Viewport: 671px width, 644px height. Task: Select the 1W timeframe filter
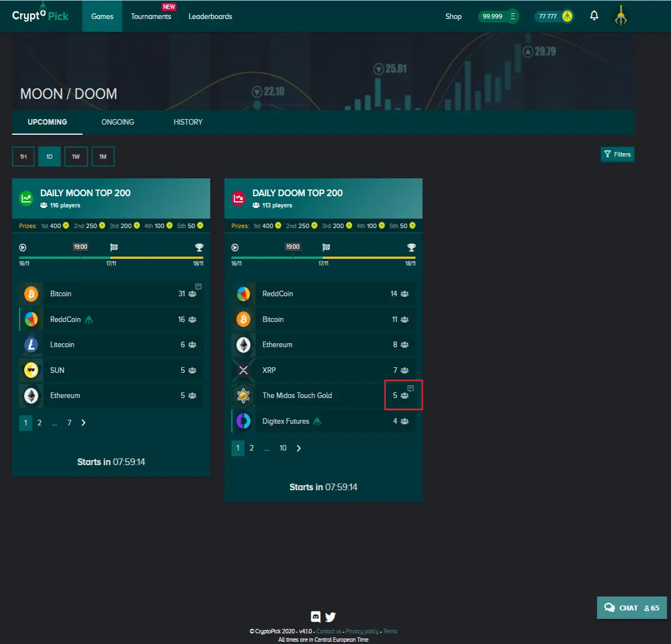[x=76, y=157]
